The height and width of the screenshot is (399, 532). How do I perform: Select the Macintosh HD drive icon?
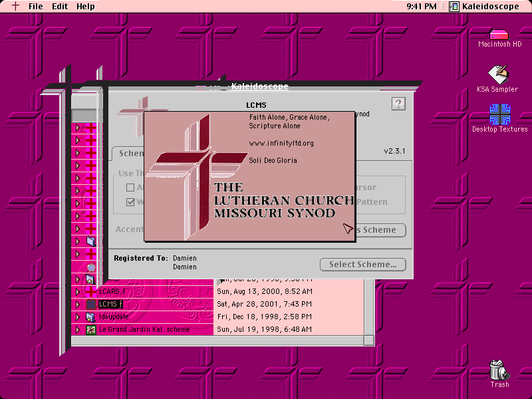tap(499, 35)
